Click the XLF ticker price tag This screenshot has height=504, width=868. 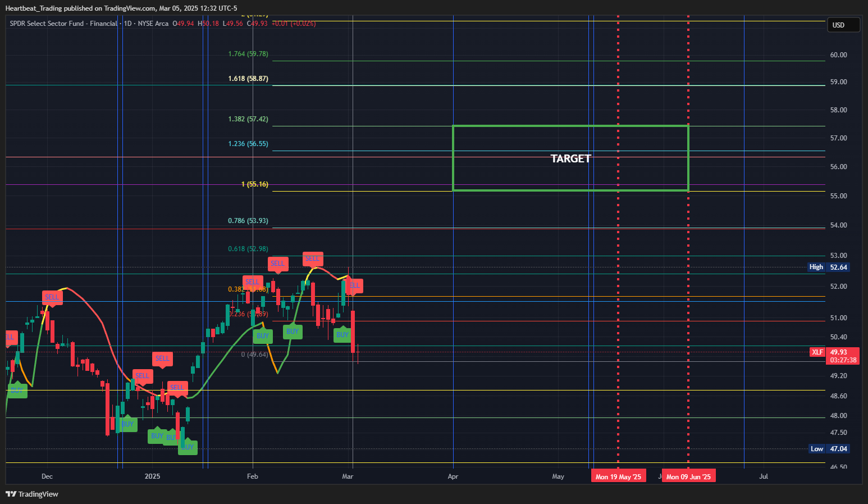tap(817, 352)
